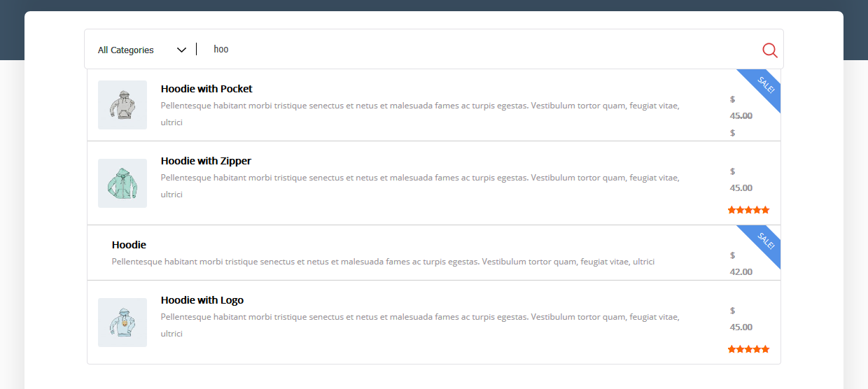This screenshot has width=868, height=389.
Task: Open the All Categories dropdown
Action: (x=133, y=50)
